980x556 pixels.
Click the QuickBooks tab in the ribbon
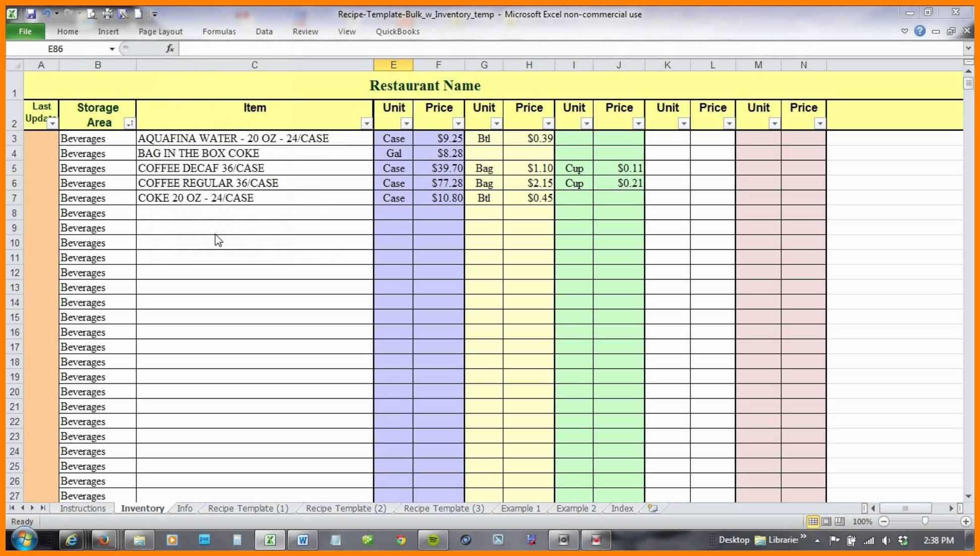coord(397,31)
